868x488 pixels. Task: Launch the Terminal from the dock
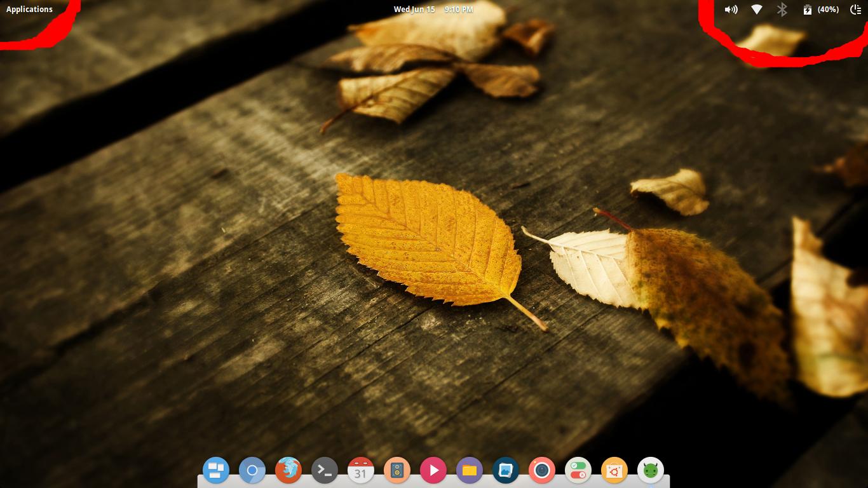325,470
